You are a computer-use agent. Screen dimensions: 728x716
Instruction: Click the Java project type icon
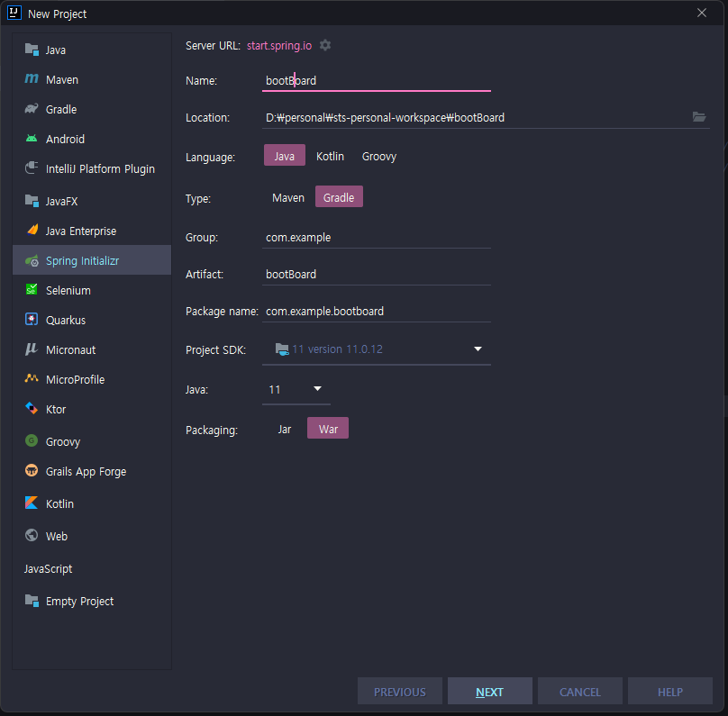[32, 50]
